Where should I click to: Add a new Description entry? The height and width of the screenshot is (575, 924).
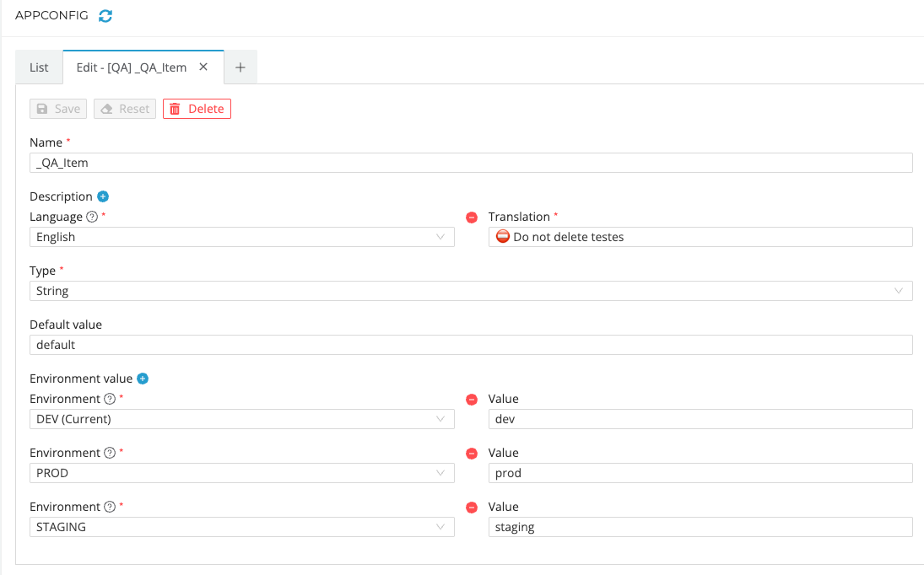pyautogui.click(x=102, y=196)
